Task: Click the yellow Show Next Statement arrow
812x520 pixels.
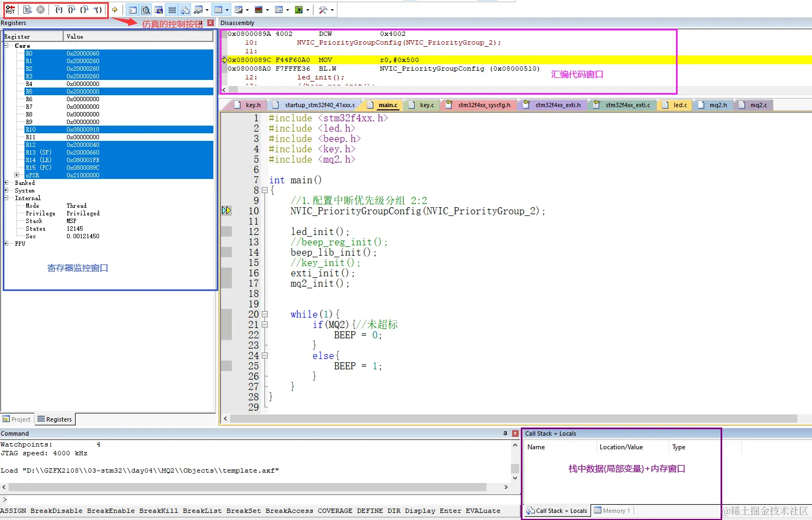Action: coord(115,10)
